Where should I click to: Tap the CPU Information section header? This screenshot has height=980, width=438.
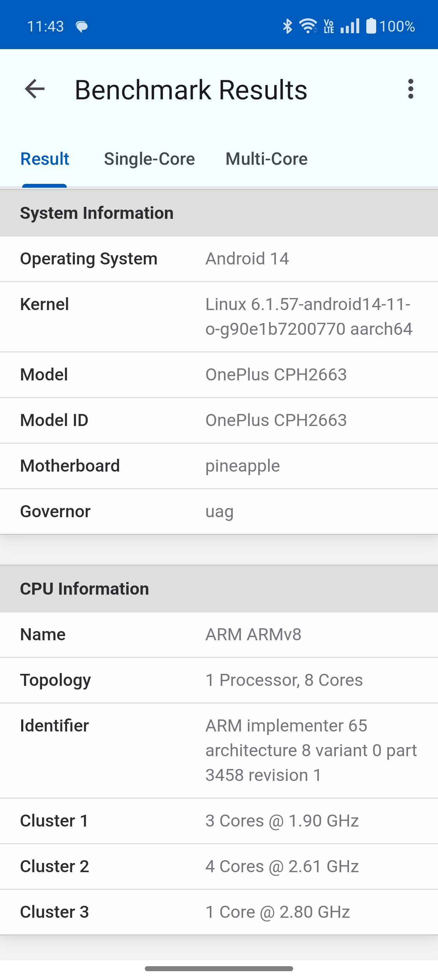[x=219, y=589]
